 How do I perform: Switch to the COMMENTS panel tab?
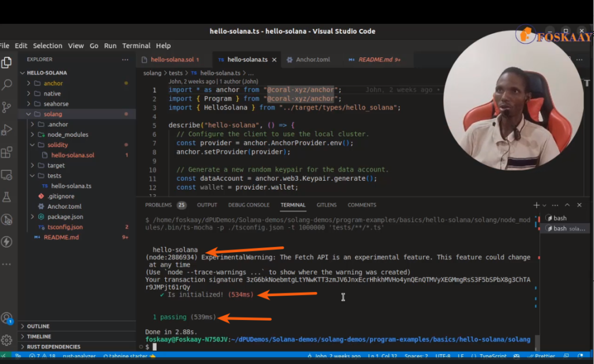pyautogui.click(x=362, y=205)
